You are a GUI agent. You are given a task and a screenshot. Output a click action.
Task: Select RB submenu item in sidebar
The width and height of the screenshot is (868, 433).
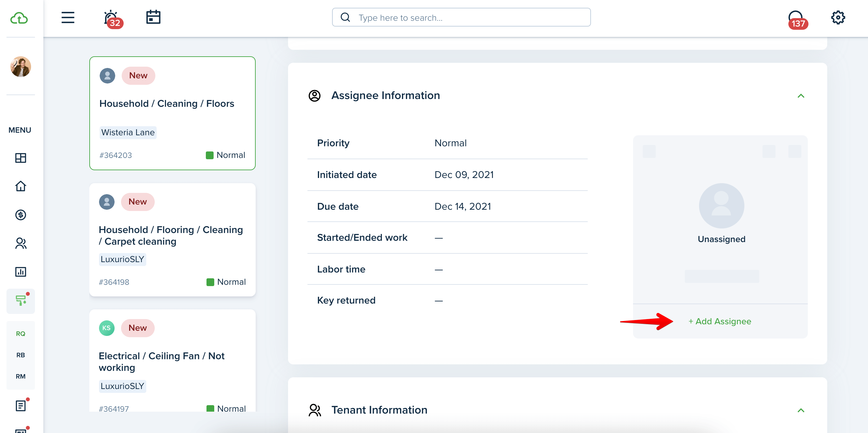tap(21, 355)
